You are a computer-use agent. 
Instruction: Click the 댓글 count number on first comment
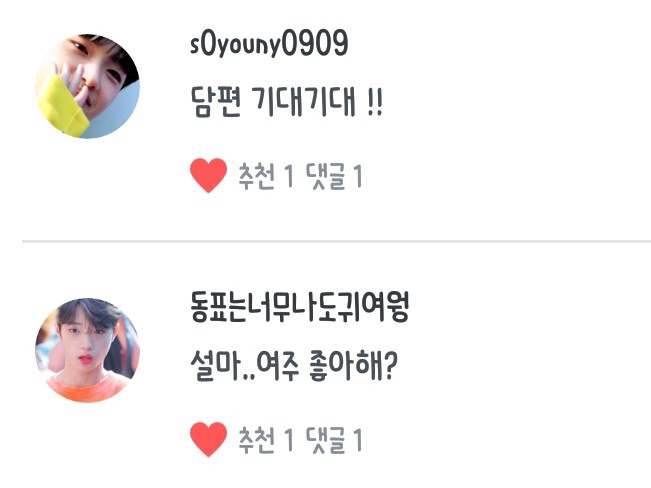358,176
